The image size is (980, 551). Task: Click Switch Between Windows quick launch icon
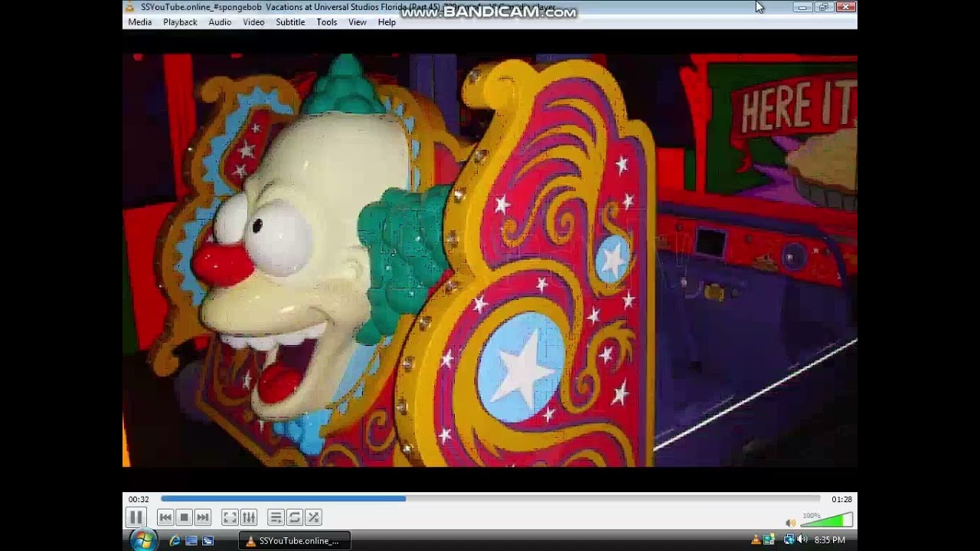[x=207, y=541]
